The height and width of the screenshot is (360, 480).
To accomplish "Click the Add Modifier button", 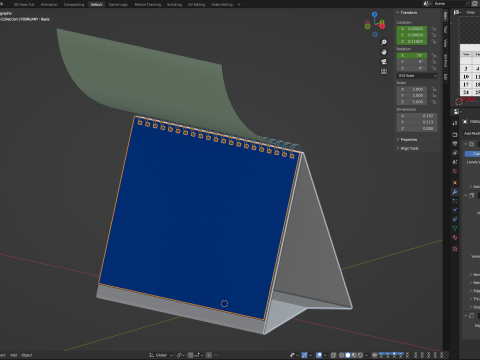I will pos(471,133).
